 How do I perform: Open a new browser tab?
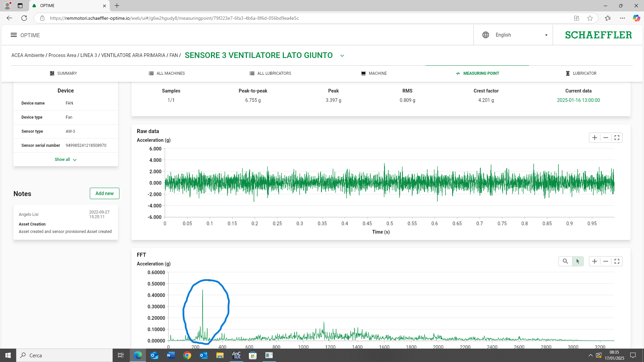117,6
